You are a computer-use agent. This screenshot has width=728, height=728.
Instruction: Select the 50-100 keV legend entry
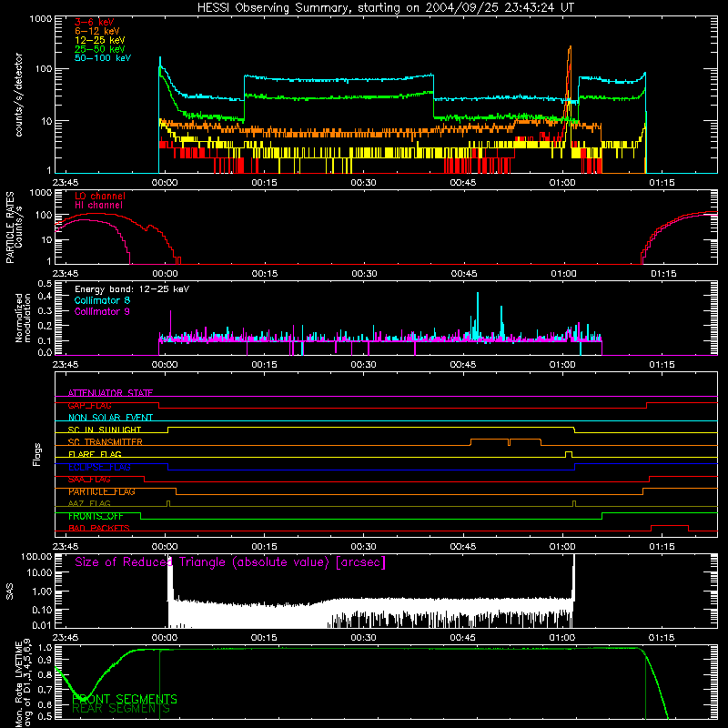(x=103, y=58)
